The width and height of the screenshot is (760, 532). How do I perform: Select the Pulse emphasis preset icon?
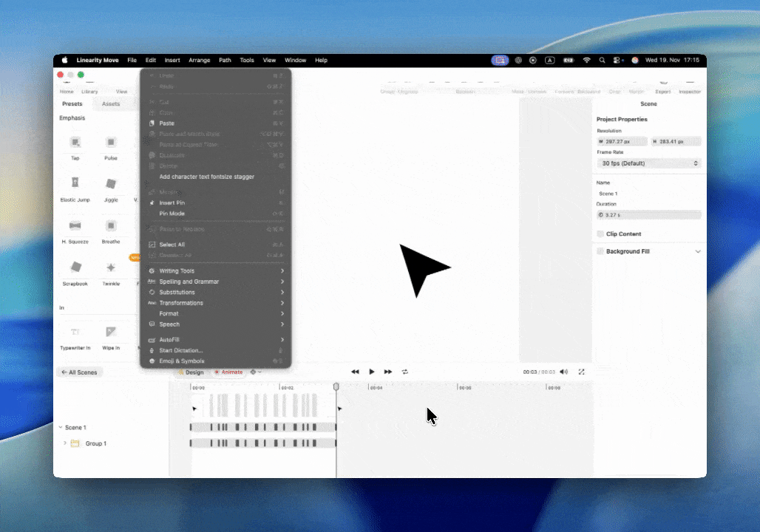click(x=111, y=142)
